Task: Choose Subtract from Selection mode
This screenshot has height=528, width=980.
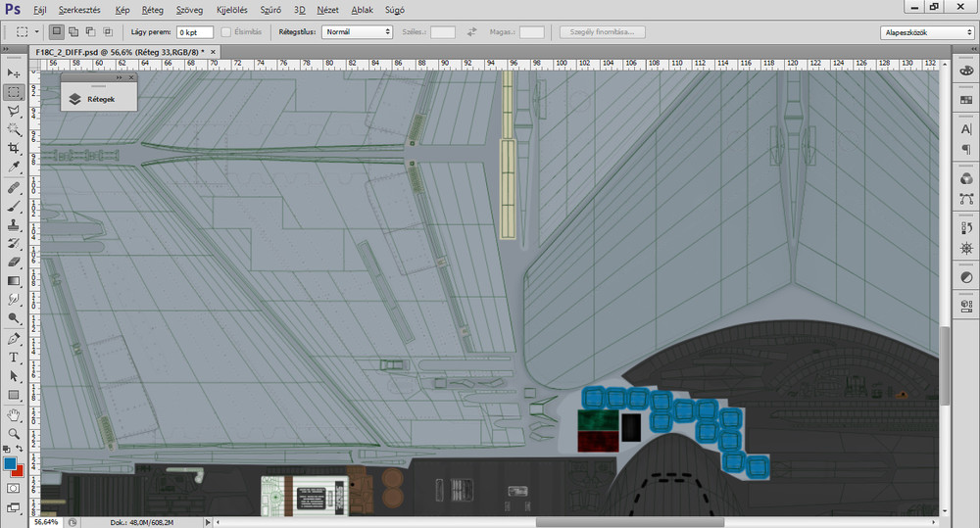Action: point(90,32)
